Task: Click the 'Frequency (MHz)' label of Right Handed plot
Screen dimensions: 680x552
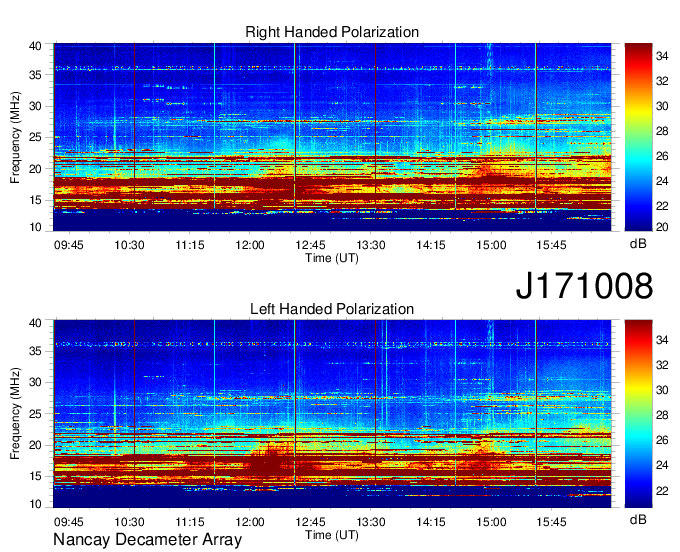Action: (15, 137)
